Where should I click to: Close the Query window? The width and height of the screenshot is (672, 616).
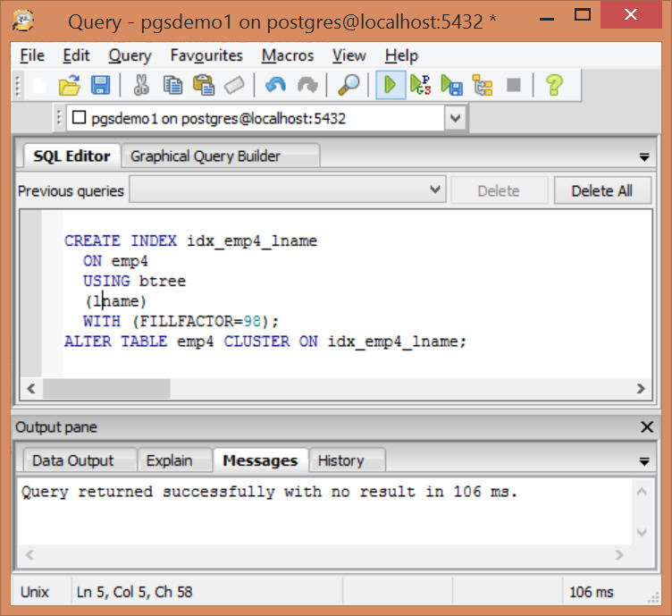[630, 15]
